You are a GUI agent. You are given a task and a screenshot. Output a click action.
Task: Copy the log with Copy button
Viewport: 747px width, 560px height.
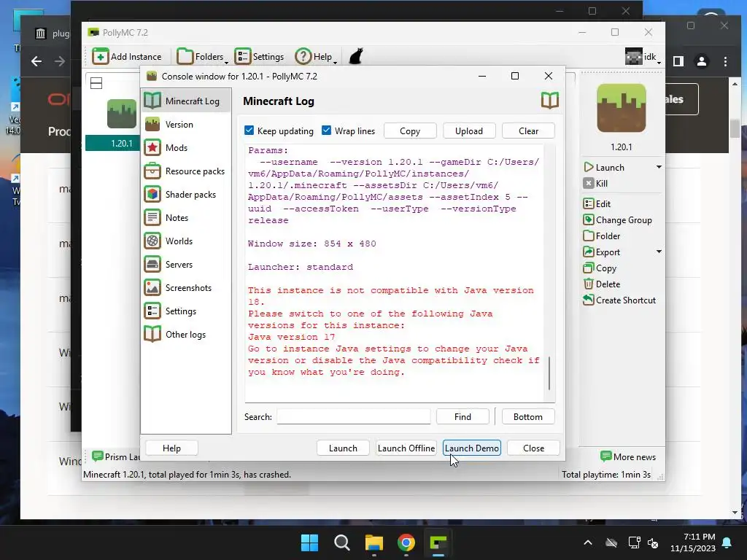(x=410, y=131)
